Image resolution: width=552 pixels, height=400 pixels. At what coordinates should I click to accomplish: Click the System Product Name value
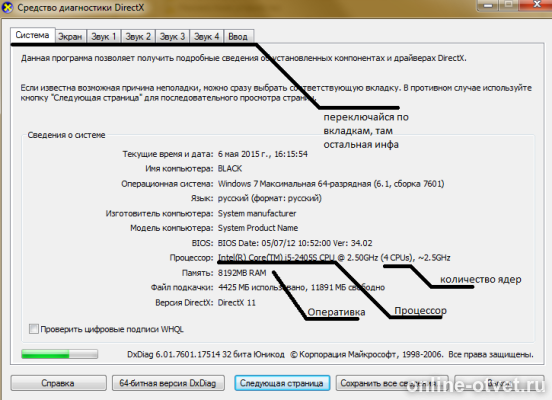[258, 228]
